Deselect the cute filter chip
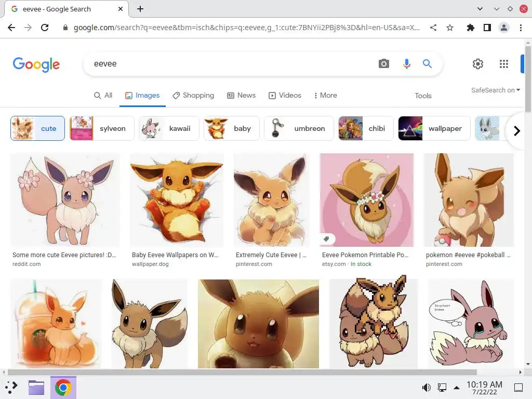This screenshot has width=532, height=399. coord(37,128)
